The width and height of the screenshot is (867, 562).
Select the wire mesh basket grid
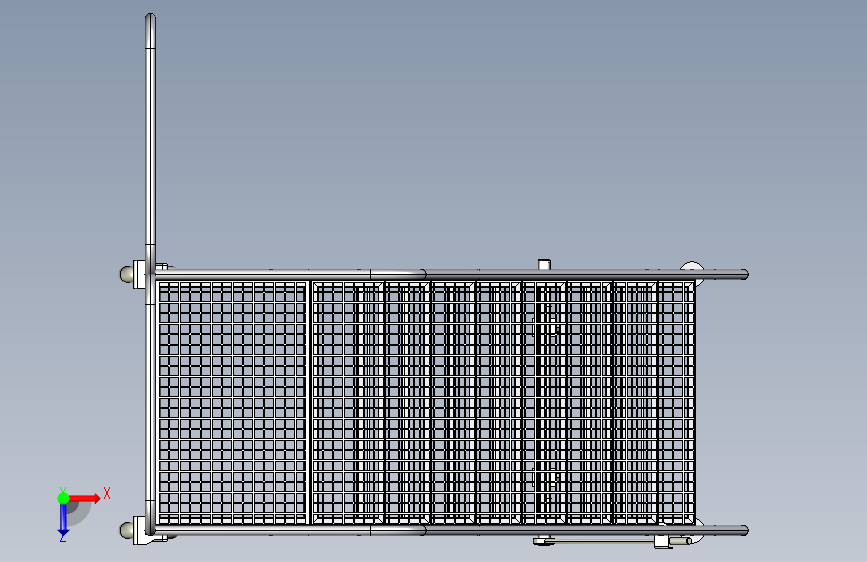point(426,402)
